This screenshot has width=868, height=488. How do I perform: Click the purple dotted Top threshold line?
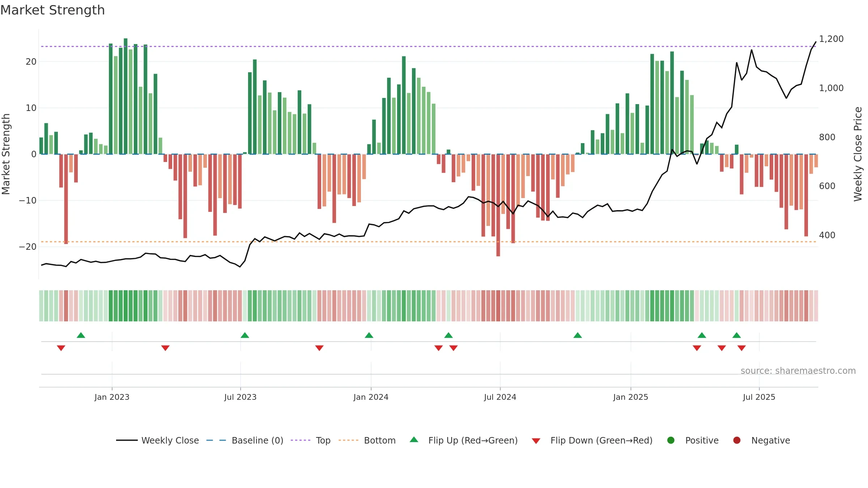(x=429, y=46)
